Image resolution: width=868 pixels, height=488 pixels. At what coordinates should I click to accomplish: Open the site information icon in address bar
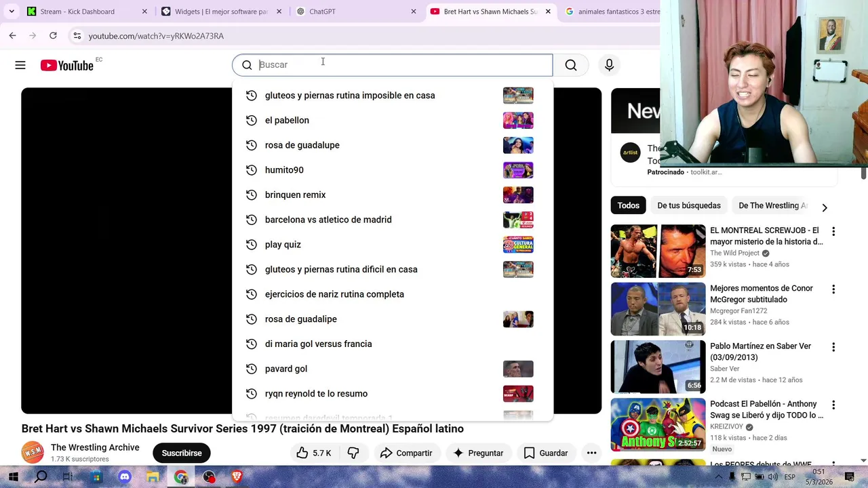click(77, 36)
